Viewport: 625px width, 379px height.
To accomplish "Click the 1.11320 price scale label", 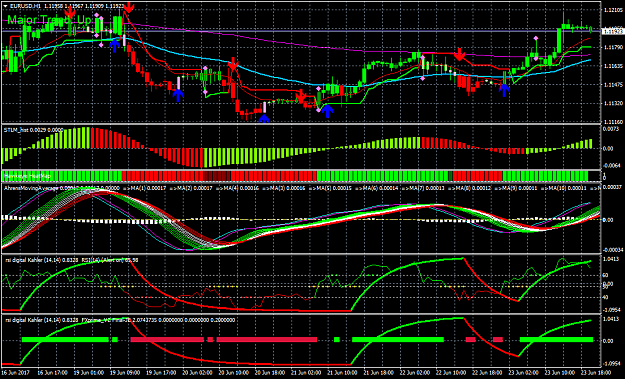I will [613, 104].
